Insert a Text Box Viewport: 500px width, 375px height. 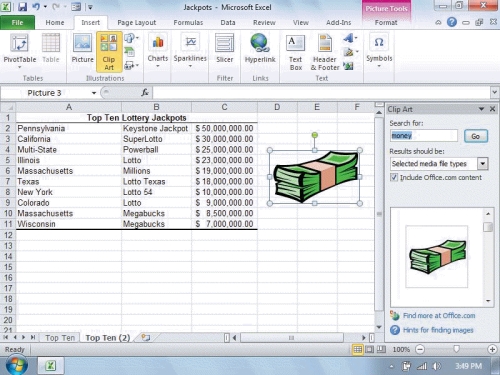pyautogui.click(x=296, y=53)
